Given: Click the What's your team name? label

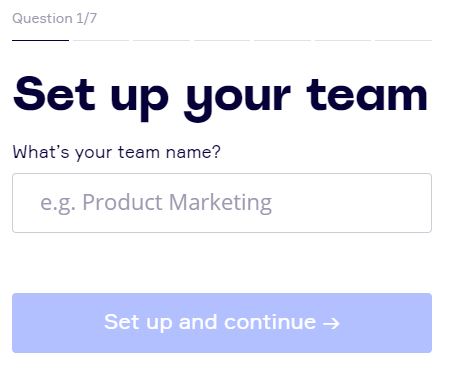Looking at the screenshot, I should tap(117, 153).
